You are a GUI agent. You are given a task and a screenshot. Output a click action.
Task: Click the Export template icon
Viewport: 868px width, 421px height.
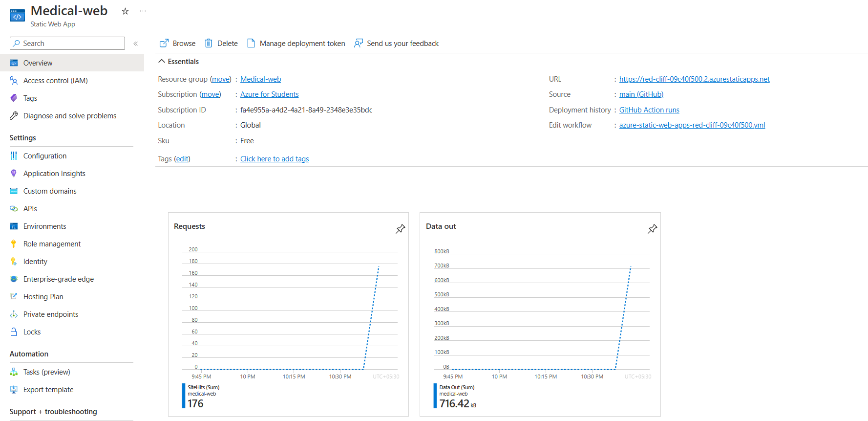14,390
